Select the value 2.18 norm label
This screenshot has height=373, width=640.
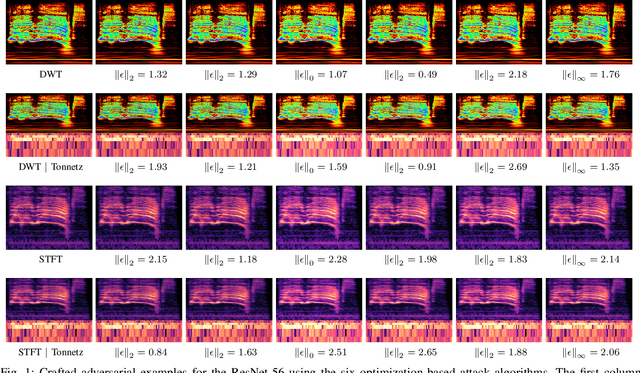[501, 75]
